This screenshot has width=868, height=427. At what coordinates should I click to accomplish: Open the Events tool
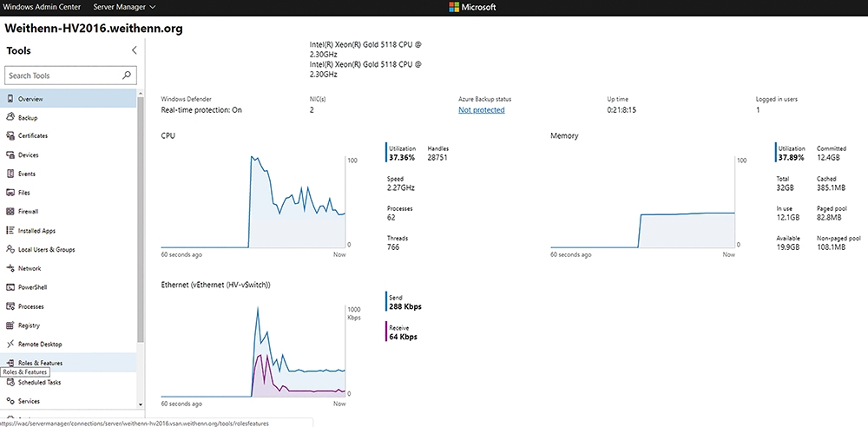pyautogui.click(x=68, y=174)
